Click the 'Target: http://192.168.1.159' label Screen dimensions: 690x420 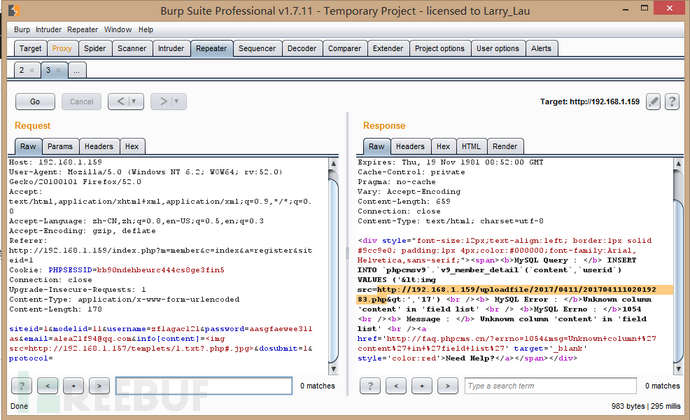590,102
